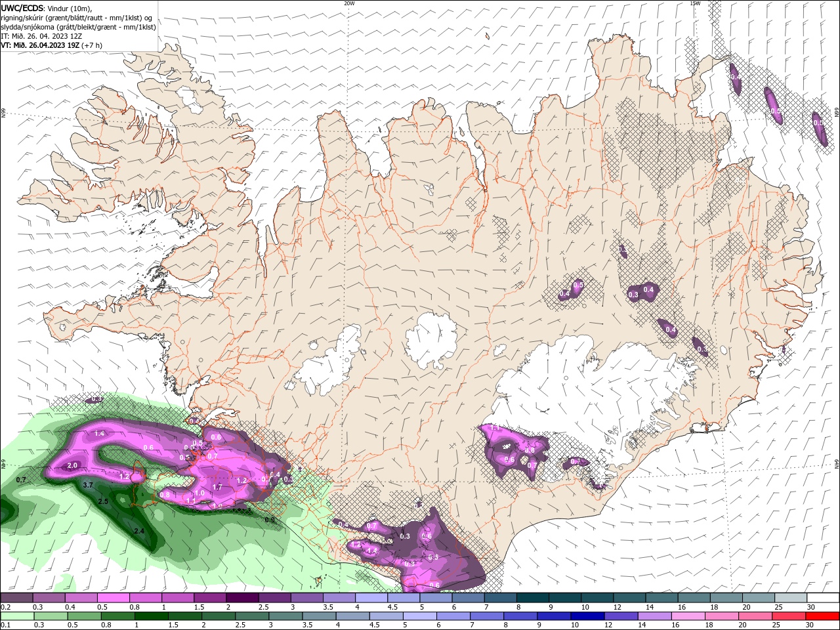
Task: Click the initial time 'IT: Mið. 26. 04. 2023 12Z'
Action: click(x=41, y=36)
